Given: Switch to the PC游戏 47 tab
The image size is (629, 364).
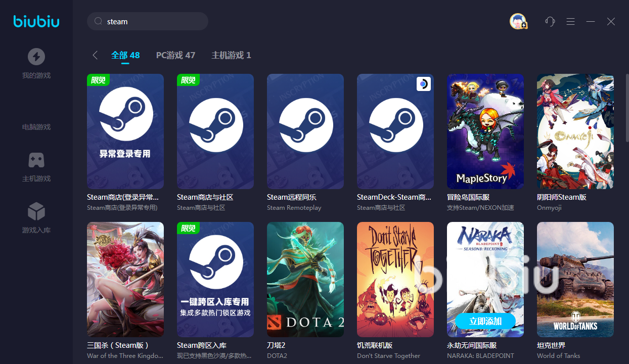Looking at the screenshot, I should [175, 55].
